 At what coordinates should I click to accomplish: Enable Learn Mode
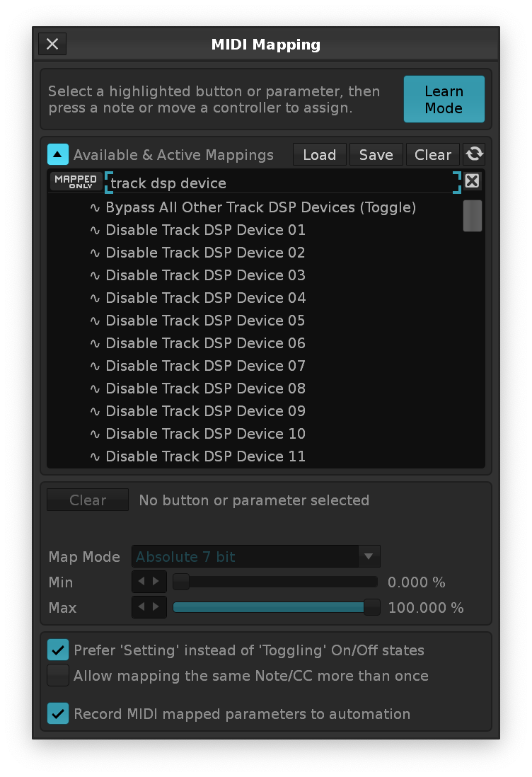(444, 100)
